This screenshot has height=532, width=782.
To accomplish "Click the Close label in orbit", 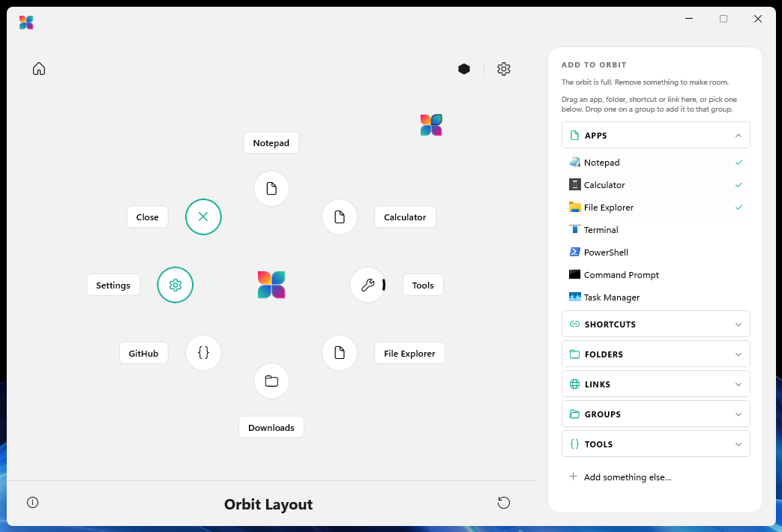I will pos(148,217).
